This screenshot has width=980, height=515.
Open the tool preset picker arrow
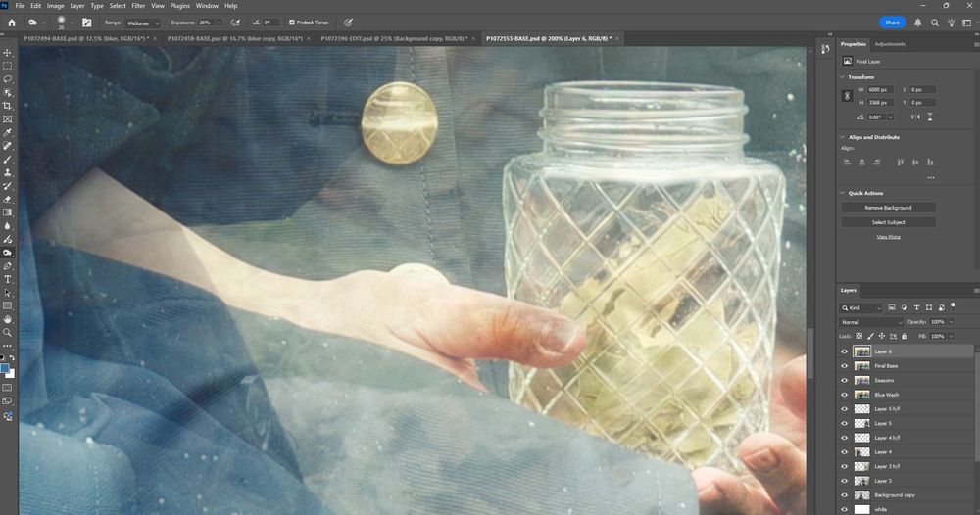click(x=42, y=23)
